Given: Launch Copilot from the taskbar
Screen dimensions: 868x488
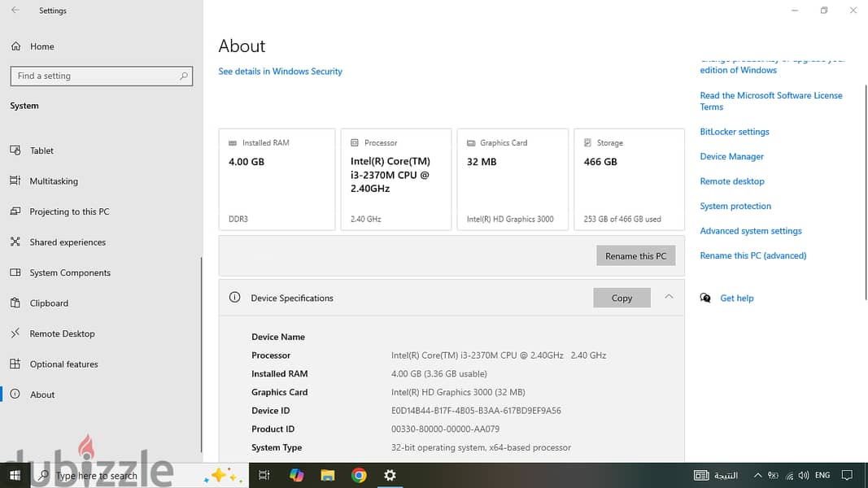Looking at the screenshot, I should click(x=296, y=475).
